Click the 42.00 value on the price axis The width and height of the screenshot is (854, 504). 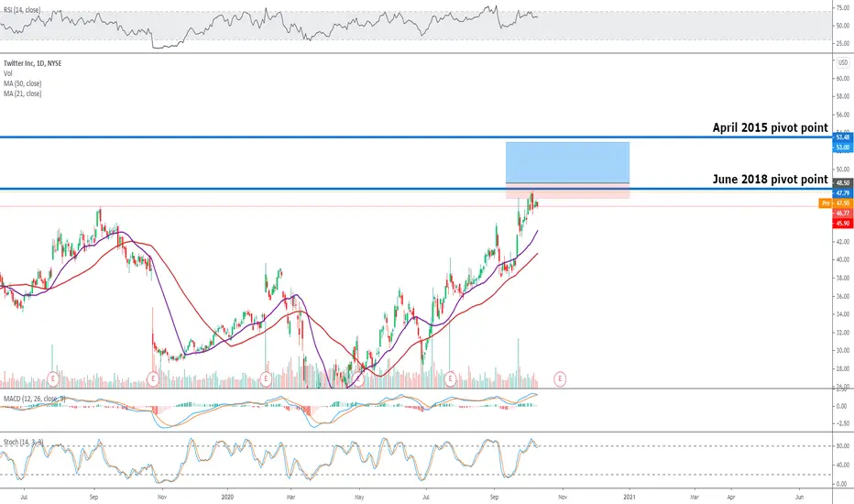pyautogui.click(x=843, y=242)
